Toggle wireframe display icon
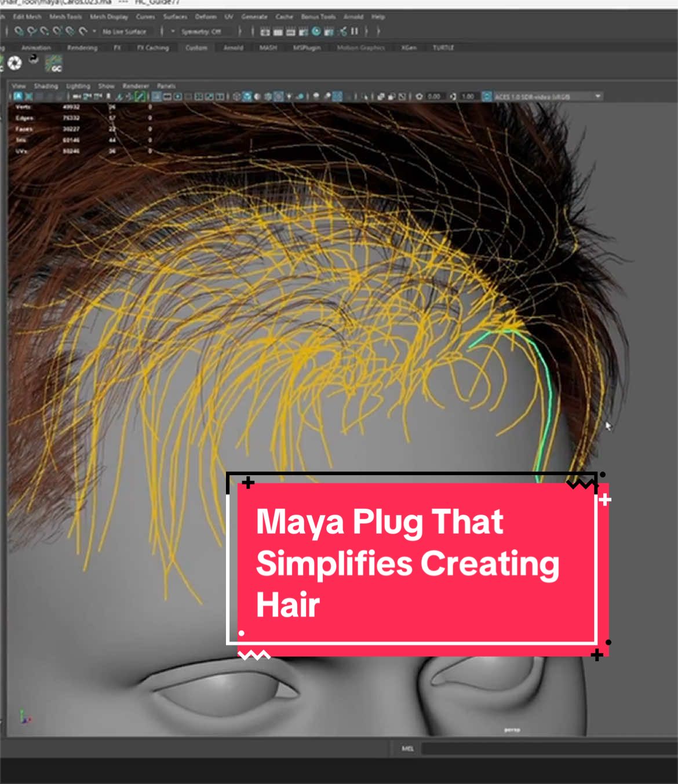Image resolution: width=678 pixels, height=784 pixels. [x=236, y=96]
